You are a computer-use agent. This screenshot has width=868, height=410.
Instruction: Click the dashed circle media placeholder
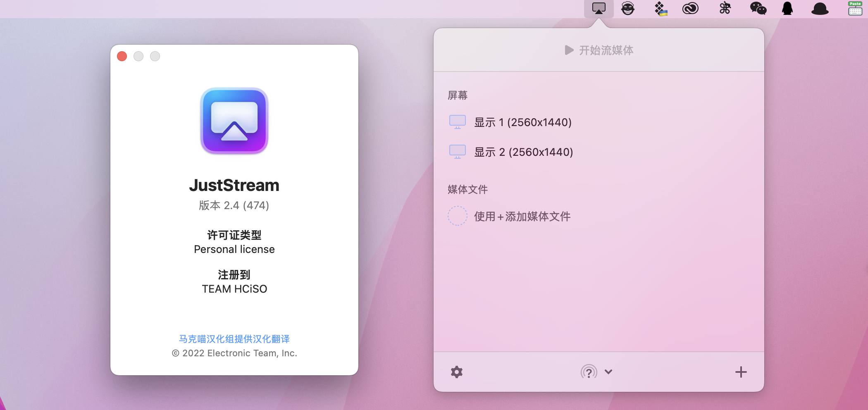pyautogui.click(x=458, y=216)
